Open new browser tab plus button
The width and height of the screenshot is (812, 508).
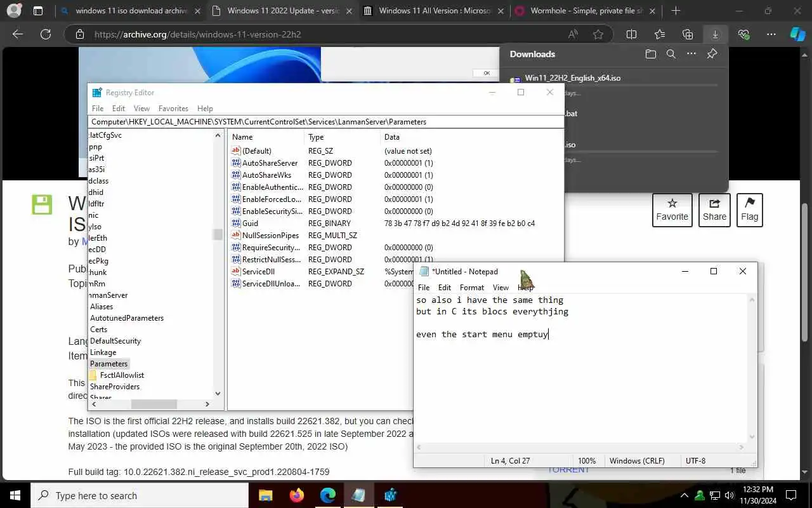(x=676, y=11)
